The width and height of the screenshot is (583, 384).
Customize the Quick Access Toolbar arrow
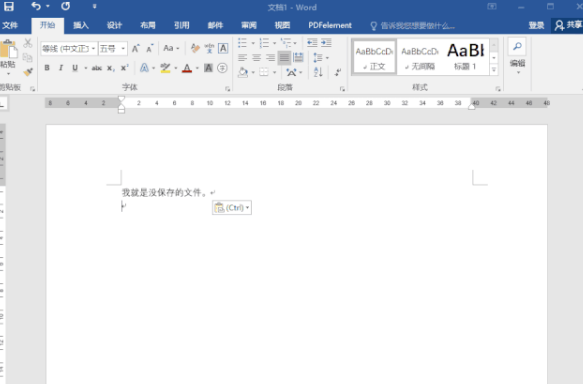[x=94, y=6]
